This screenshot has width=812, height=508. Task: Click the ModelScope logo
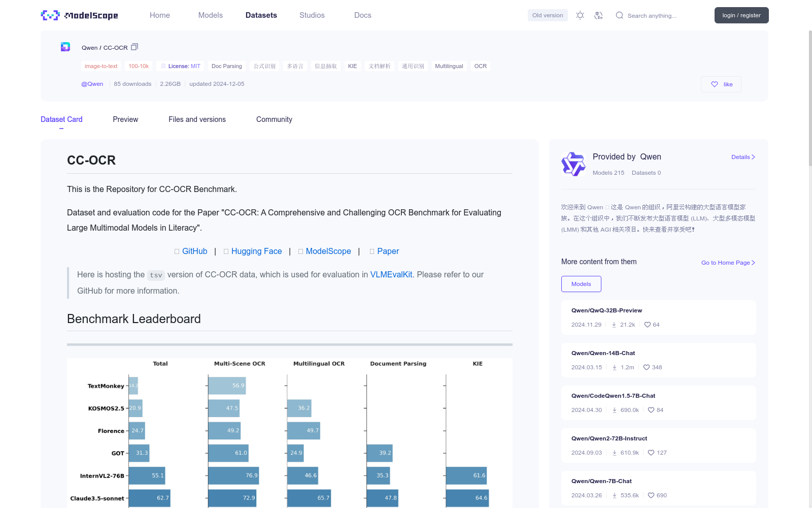(80, 15)
